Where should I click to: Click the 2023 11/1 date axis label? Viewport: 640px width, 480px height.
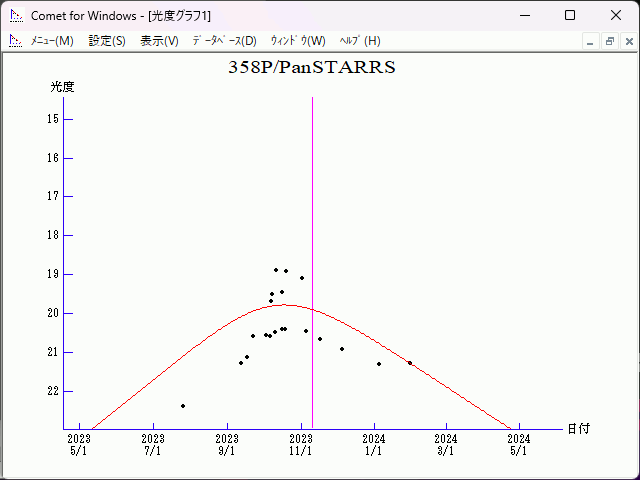pyautogui.click(x=301, y=444)
